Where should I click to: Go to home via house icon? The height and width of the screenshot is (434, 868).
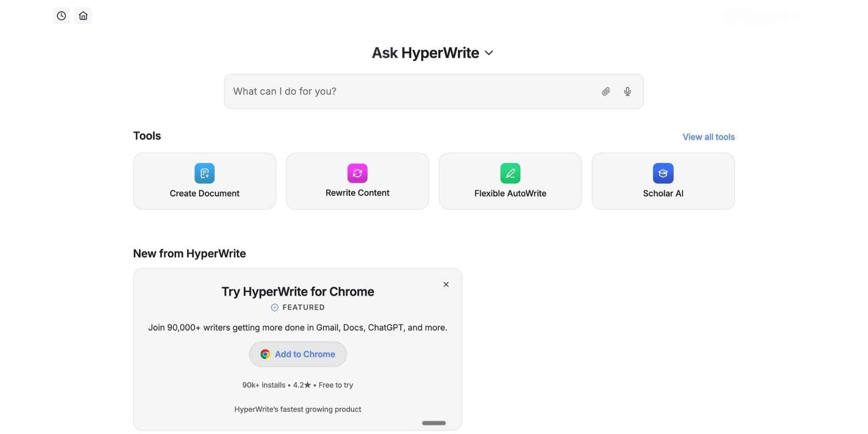[x=83, y=16]
